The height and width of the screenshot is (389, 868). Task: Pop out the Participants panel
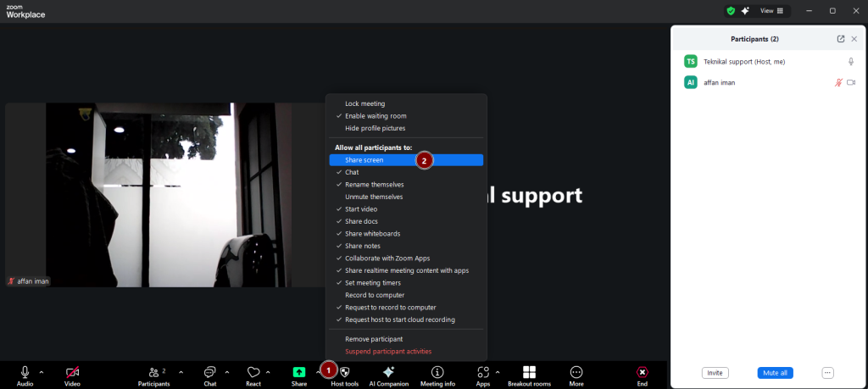840,39
